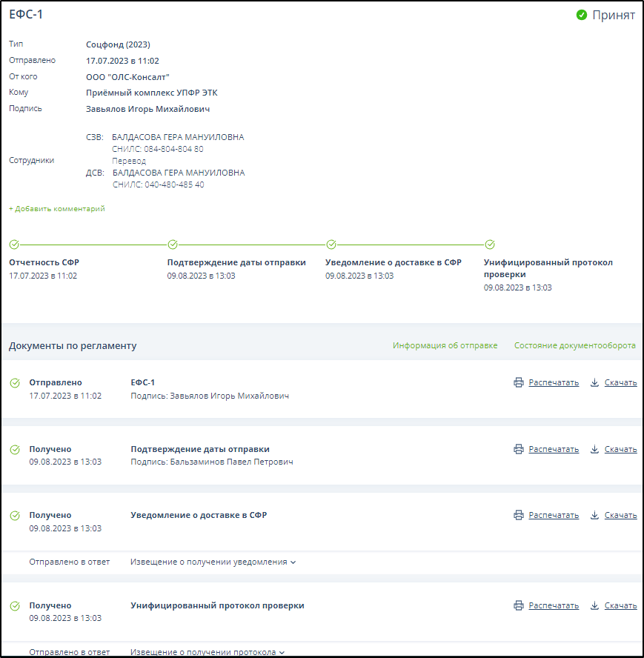Click green check icon next to Отправлено
The image size is (644, 658).
point(15,383)
